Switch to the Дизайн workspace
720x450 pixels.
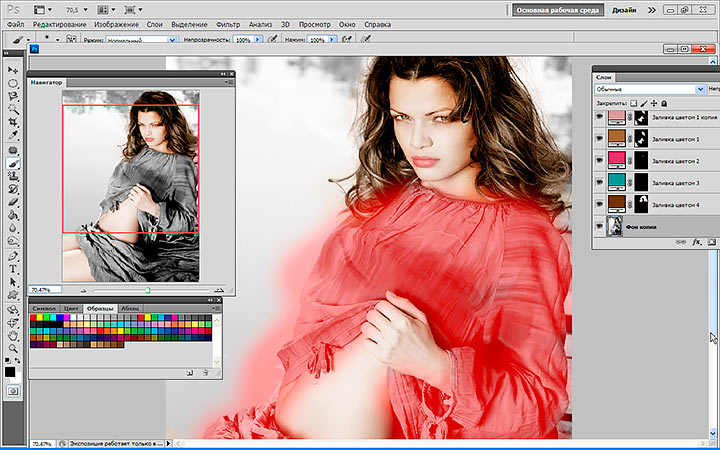tap(623, 8)
